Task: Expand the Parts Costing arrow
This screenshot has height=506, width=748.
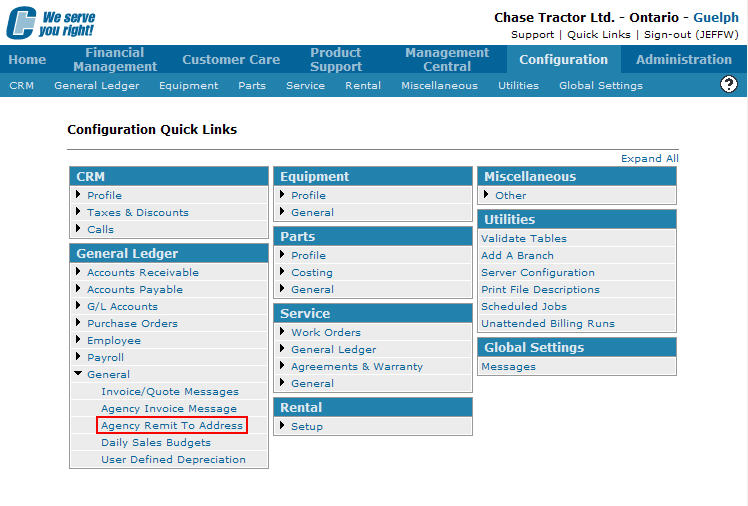Action: (282, 271)
